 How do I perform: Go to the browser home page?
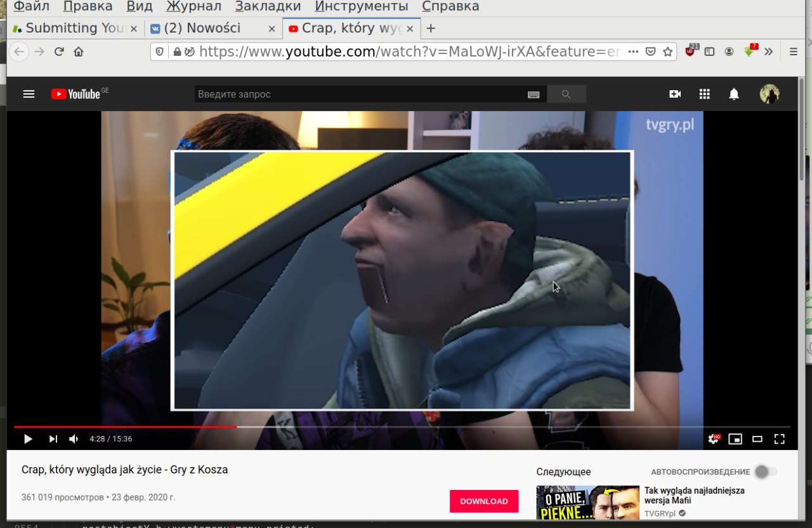(79, 51)
